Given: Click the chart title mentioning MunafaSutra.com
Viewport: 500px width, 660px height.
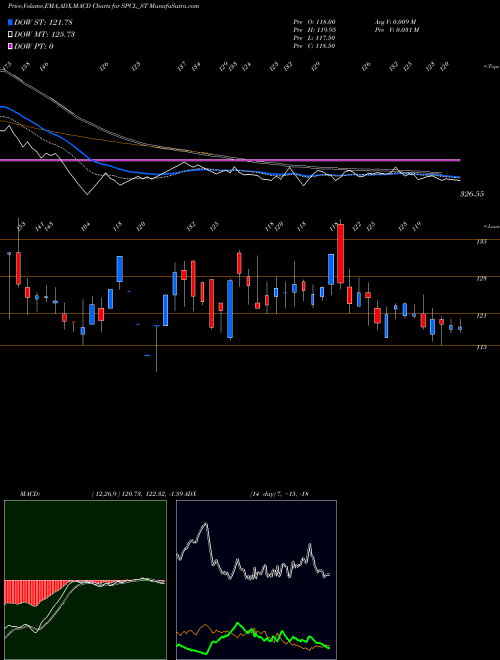Looking at the screenshot, I should tap(104, 6).
